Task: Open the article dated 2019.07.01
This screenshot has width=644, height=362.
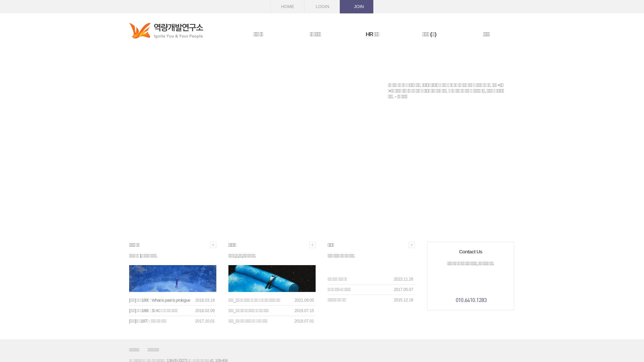Action: click(248, 321)
